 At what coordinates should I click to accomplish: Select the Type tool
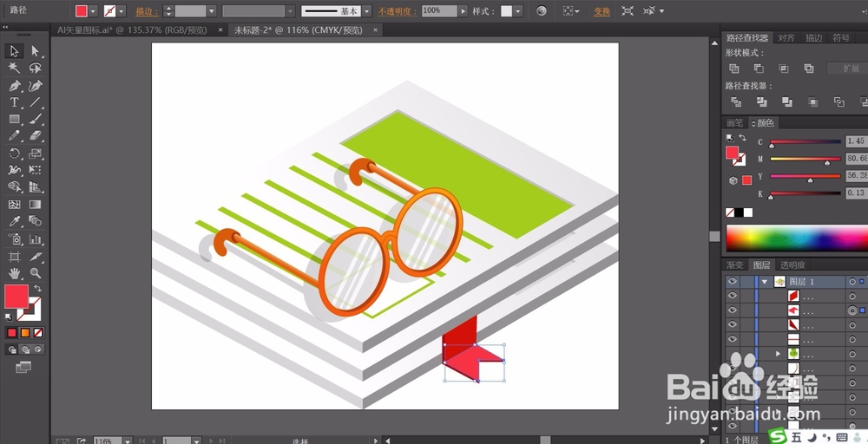(15, 102)
